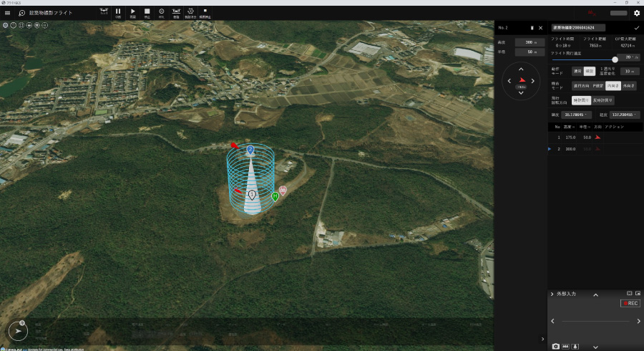Image resolution: width=644 pixels, height=351 pixels.
Task: Click the altitude field showing 300 m
Action: pyautogui.click(x=530, y=43)
